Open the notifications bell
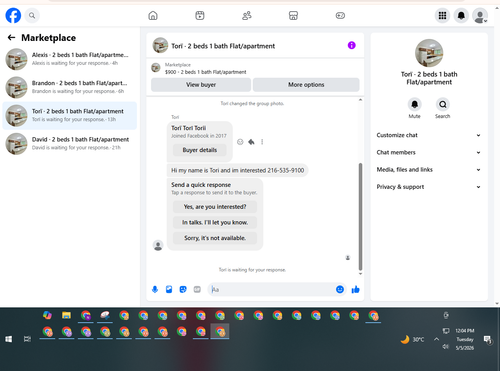Viewport: 500px width, 371px height. 461,15
